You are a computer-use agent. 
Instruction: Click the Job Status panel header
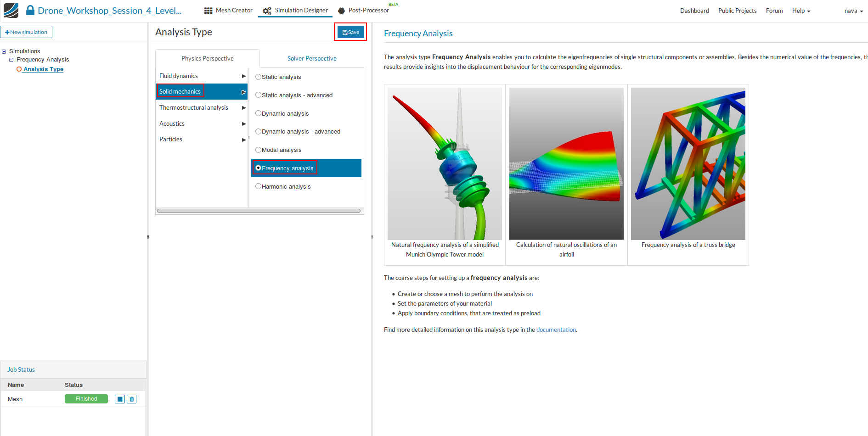(73, 369)
